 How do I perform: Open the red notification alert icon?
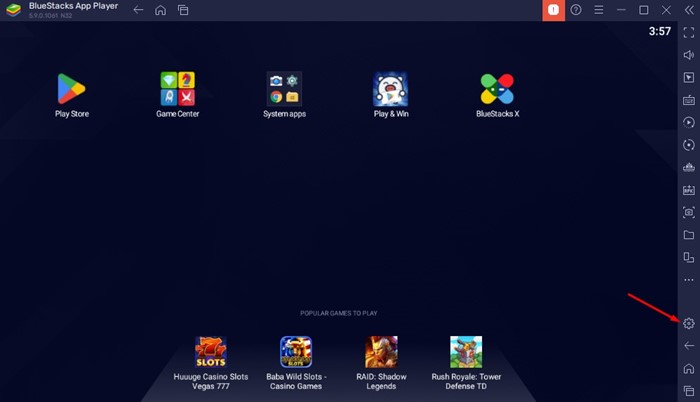pyautogui.click(x=552, y=10)
